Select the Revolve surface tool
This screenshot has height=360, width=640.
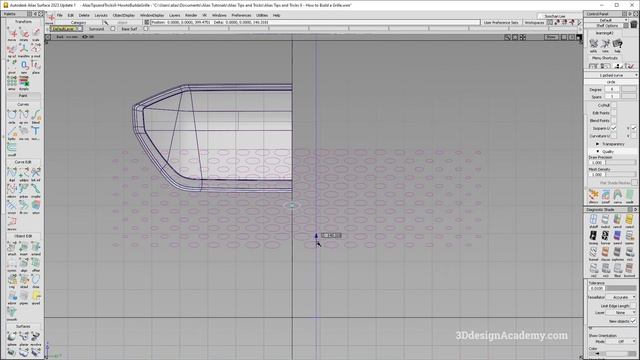36,337
